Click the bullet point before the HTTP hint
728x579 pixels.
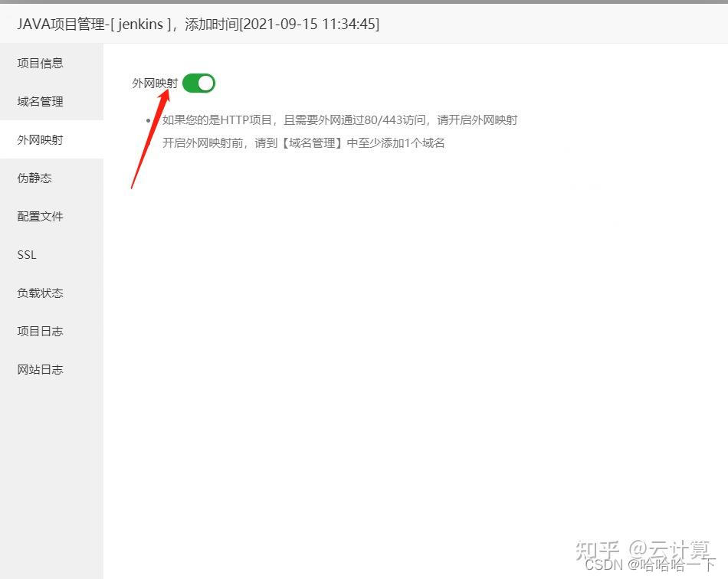148,121
